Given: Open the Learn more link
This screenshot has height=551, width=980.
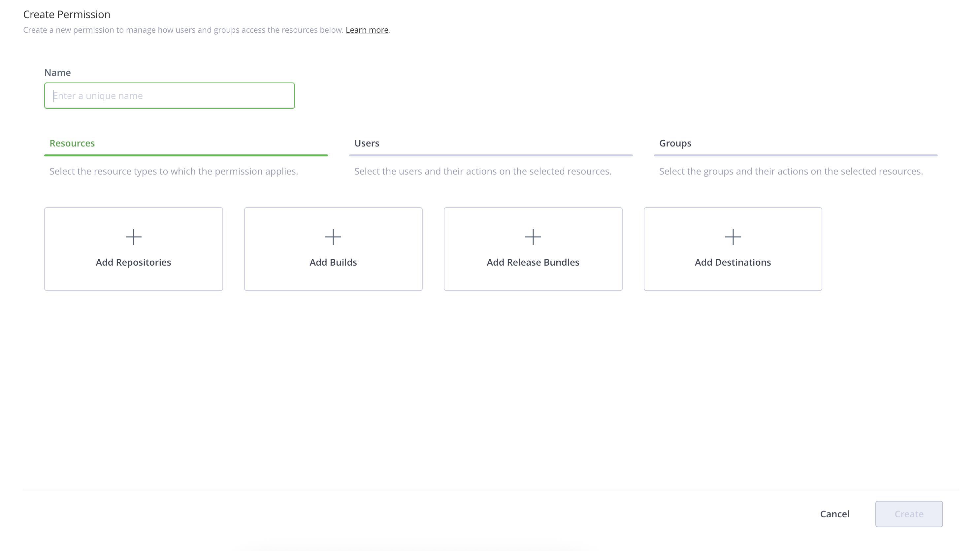Looking at the screenshot, I should (x=366, y=30).
